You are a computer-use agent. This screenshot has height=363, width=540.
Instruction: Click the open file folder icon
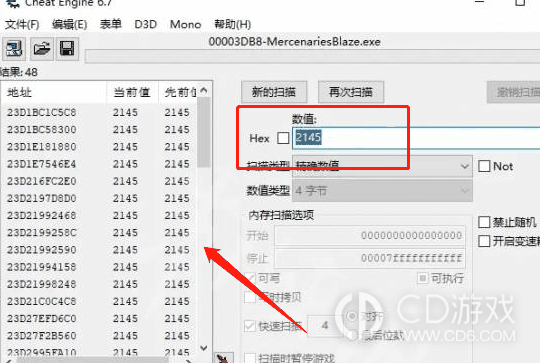42,49
